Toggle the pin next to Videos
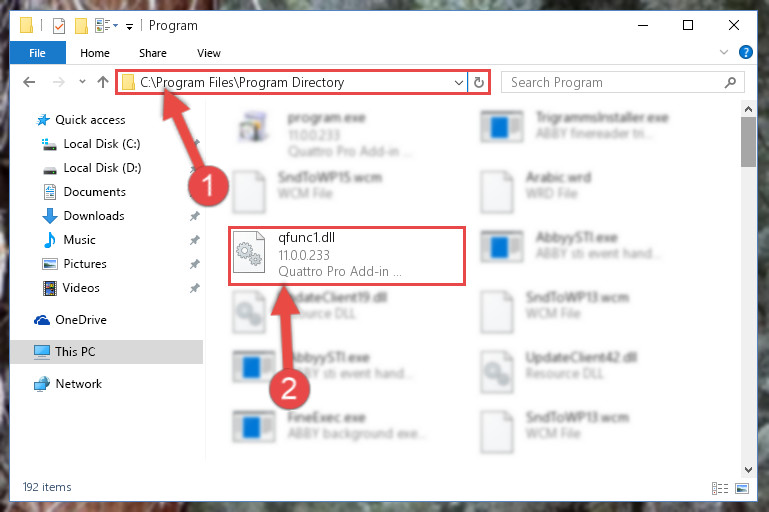Viewport: 769px width, 512px height. pyautogui.click(x=195, y=288)
